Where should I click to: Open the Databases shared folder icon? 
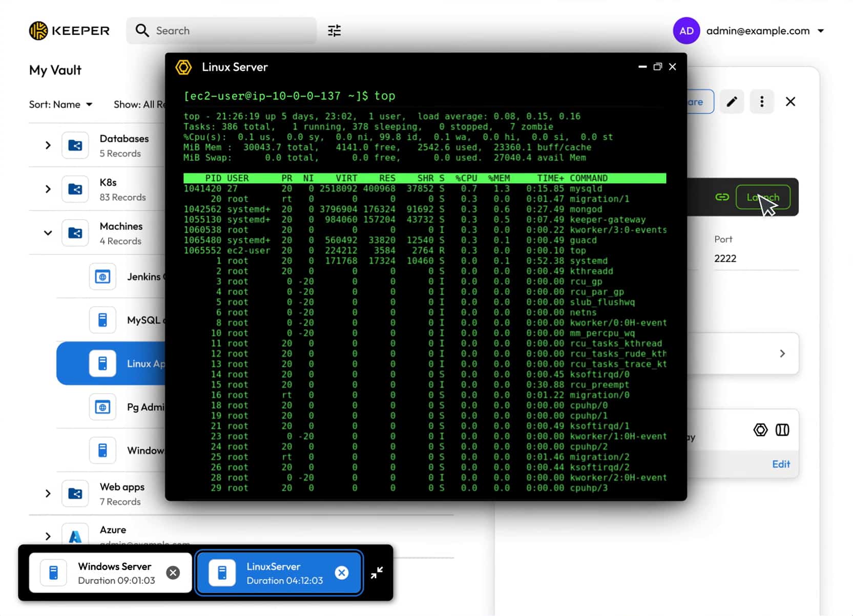(x=75, y=145)
